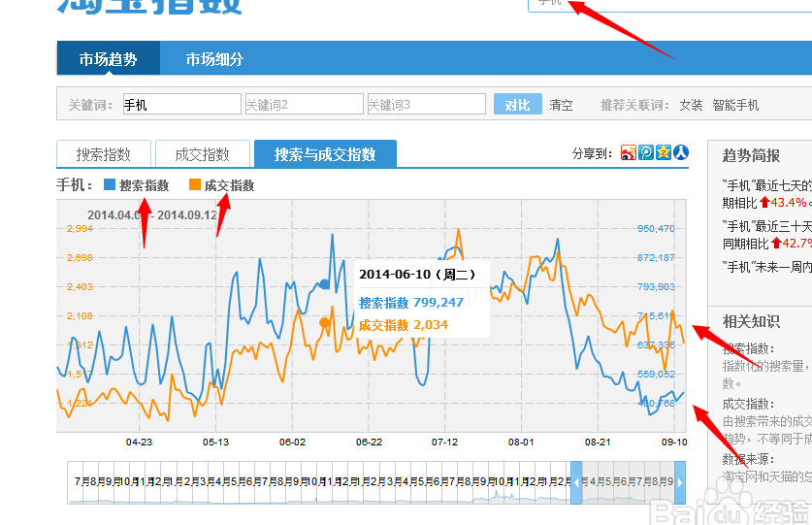
Task: Click the 950,470 right axis value
Action: pos(656,229)
